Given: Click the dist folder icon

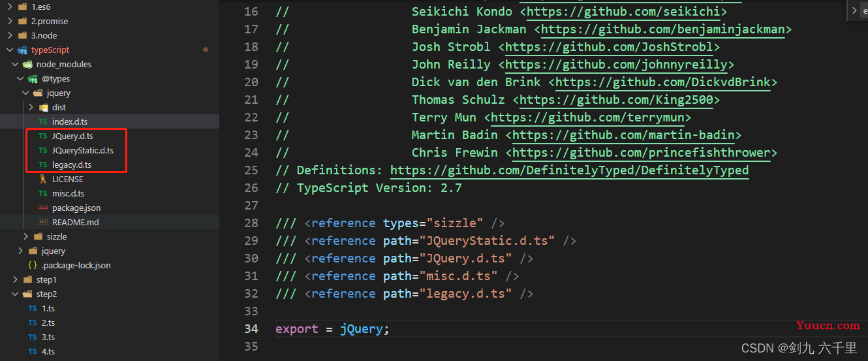Looking at the screenshot, I should tap(44, 107).
